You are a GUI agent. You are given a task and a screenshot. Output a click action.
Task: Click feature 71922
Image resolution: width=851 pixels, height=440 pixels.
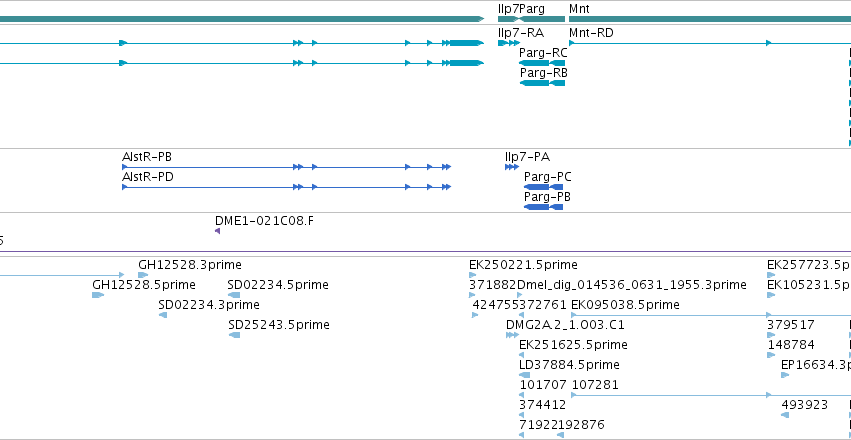click(522, 435)
